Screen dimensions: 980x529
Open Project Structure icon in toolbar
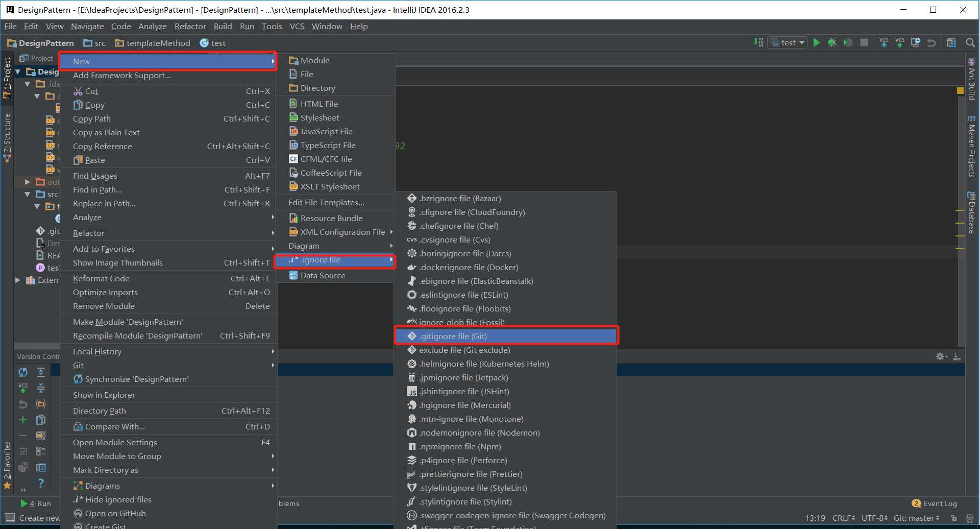point(951,43)
